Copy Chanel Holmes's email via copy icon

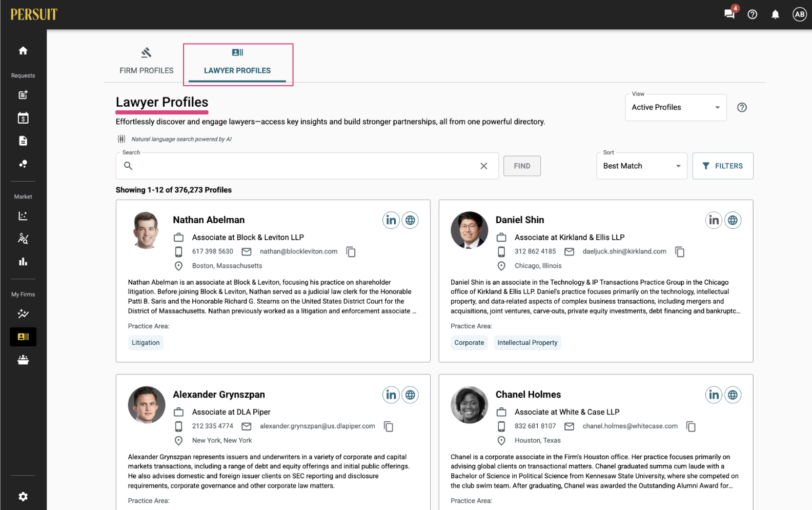pyautogui.click(x=691, y=426)
